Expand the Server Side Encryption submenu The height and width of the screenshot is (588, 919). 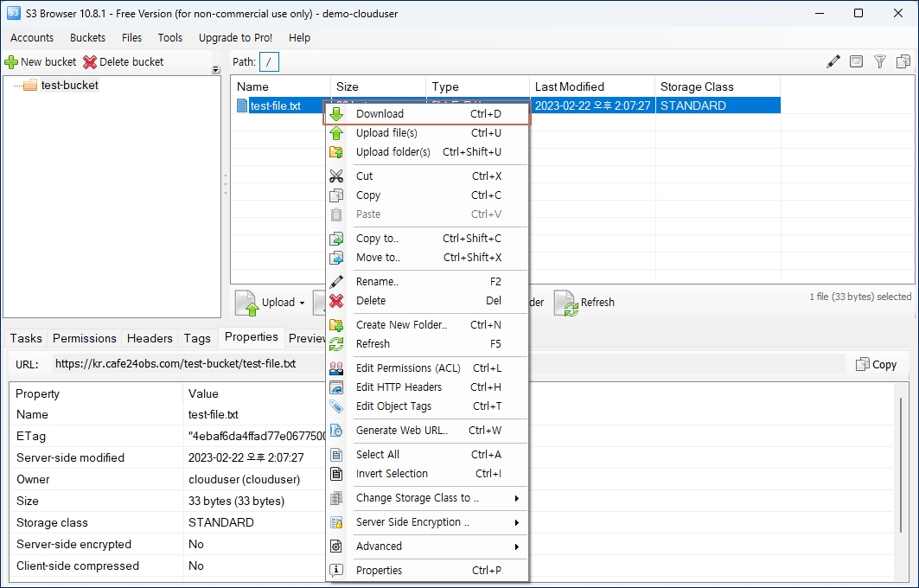pos(517,522)
